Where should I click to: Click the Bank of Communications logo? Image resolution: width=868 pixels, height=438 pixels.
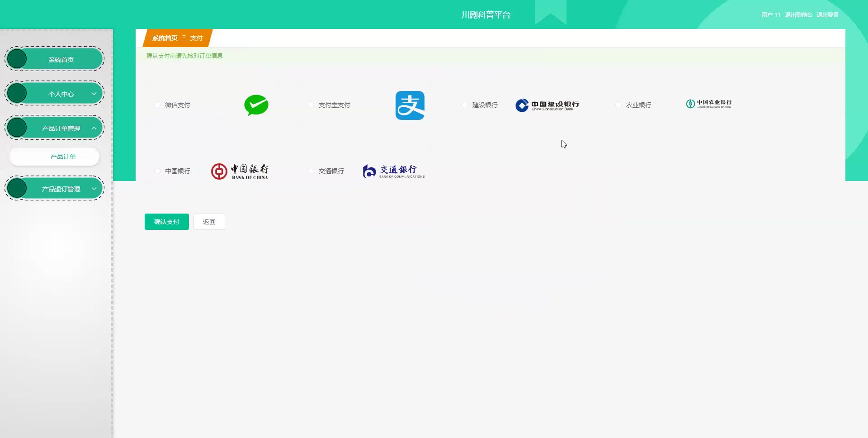pos(394,171)
